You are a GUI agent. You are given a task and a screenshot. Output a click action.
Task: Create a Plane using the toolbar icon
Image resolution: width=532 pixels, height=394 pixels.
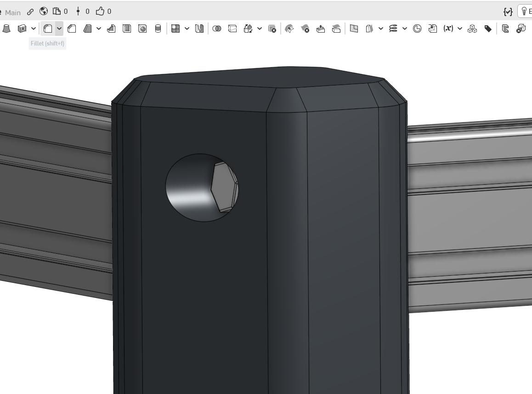pos(354,29)
